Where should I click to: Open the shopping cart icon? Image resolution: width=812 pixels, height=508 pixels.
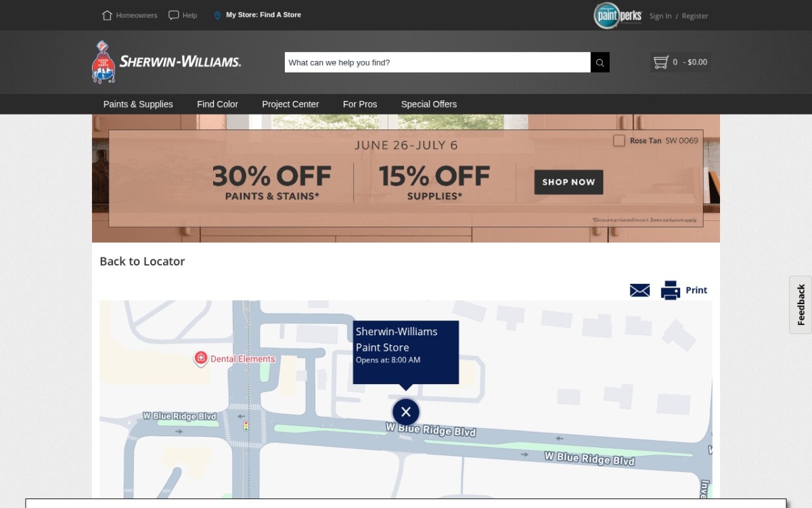[660, 62]
